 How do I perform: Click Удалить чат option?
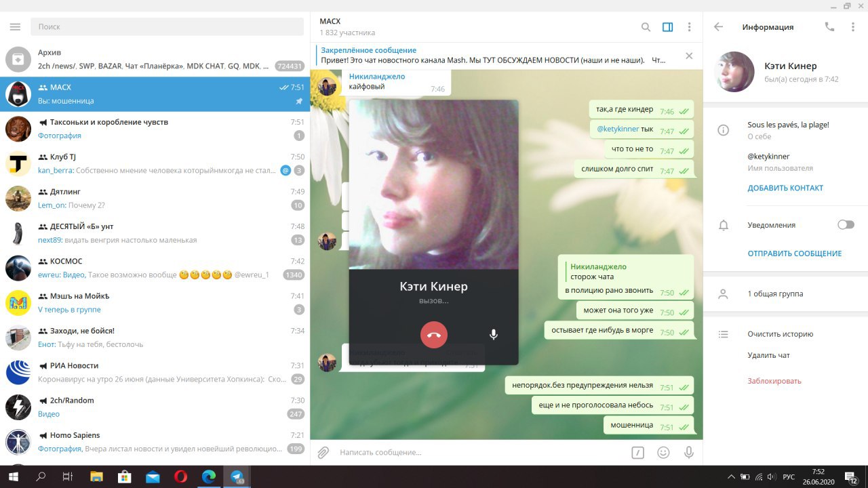(768, 355)
